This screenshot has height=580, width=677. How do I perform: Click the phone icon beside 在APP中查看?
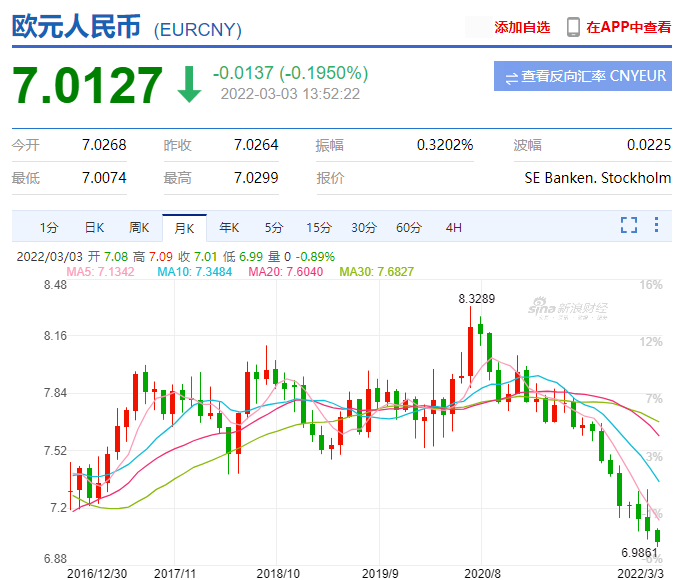tap(573, 27)
